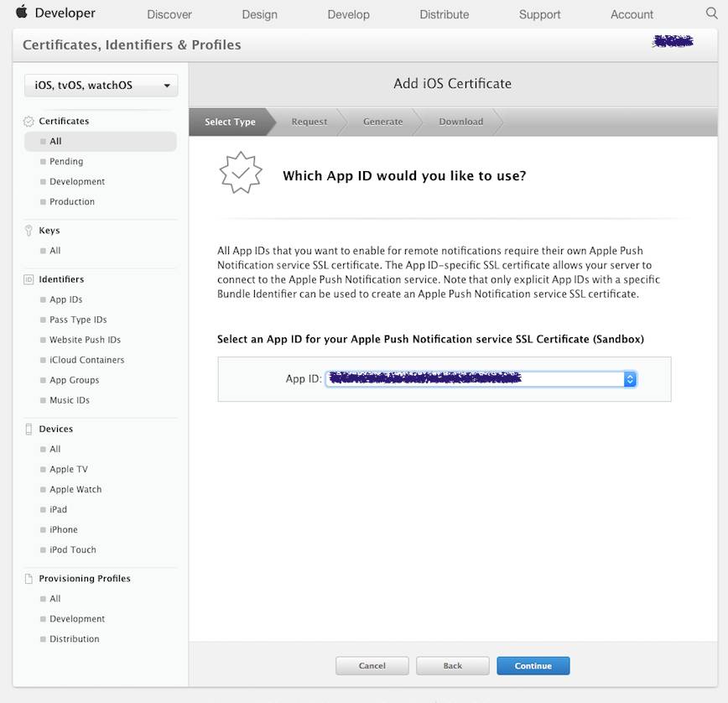This screenshot has height=703, width=728.
Task: Open the Support menu
Action: pyautogui.click(x=540, y=14)
